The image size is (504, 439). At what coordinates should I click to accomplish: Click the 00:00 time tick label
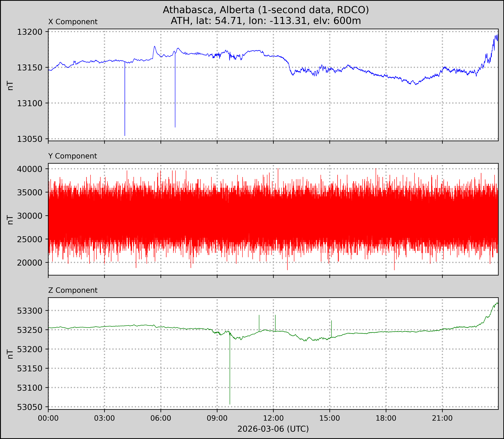point(48,418)
